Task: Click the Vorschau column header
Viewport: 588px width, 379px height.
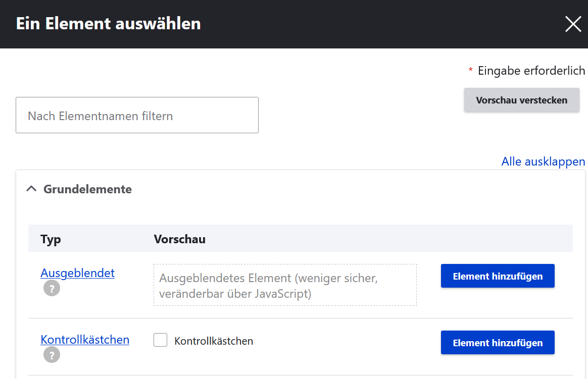Action: pos(180,239)
